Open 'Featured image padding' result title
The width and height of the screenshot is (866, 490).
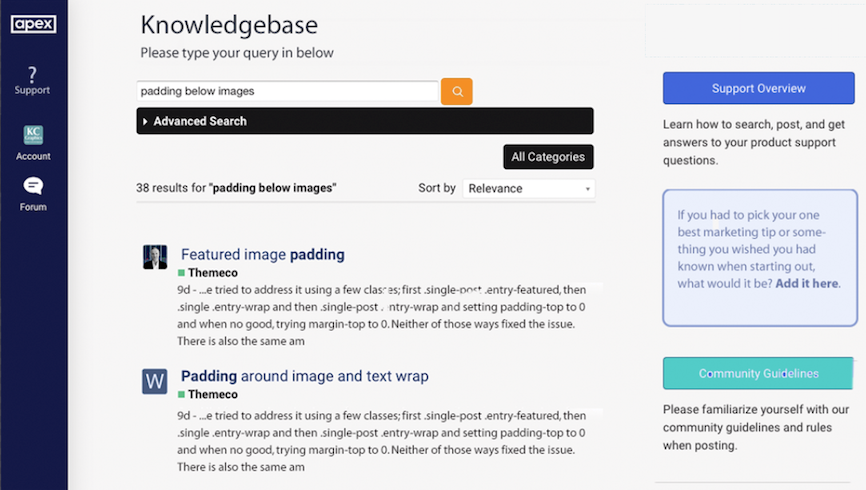(x=262, y=254)
